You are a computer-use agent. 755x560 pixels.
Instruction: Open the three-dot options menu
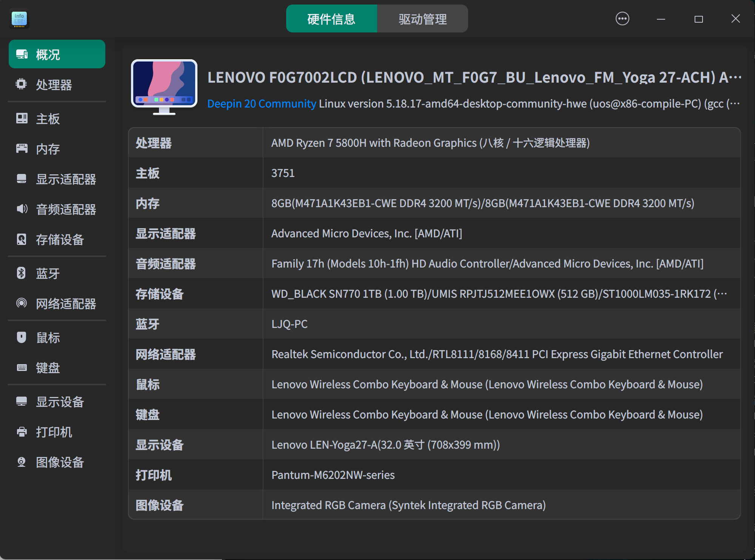click(x=622, y=18)
